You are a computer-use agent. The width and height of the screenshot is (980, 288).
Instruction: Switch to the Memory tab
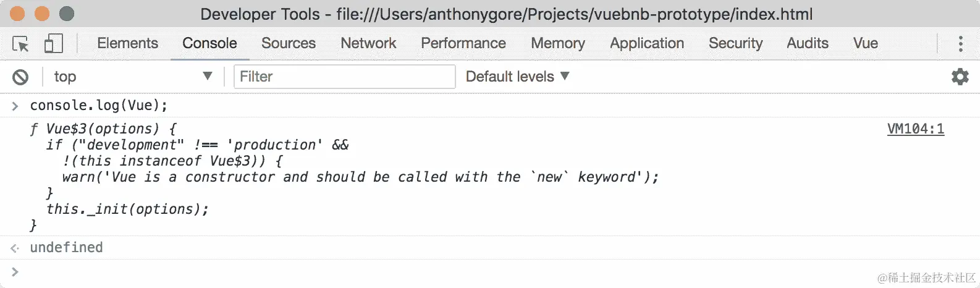pos(557,43)
